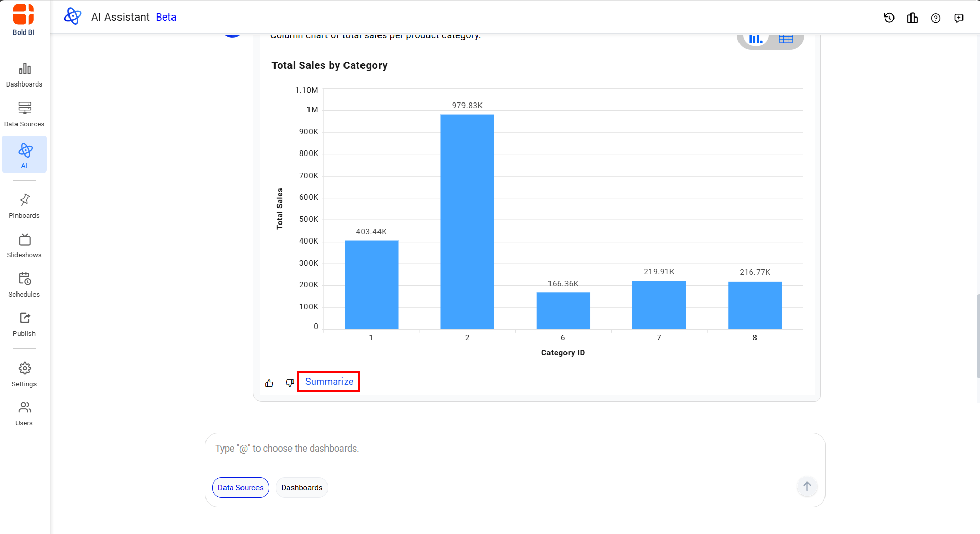Select the Dashboards chip below input
980x534 pixels.
[x=302, y=488]
